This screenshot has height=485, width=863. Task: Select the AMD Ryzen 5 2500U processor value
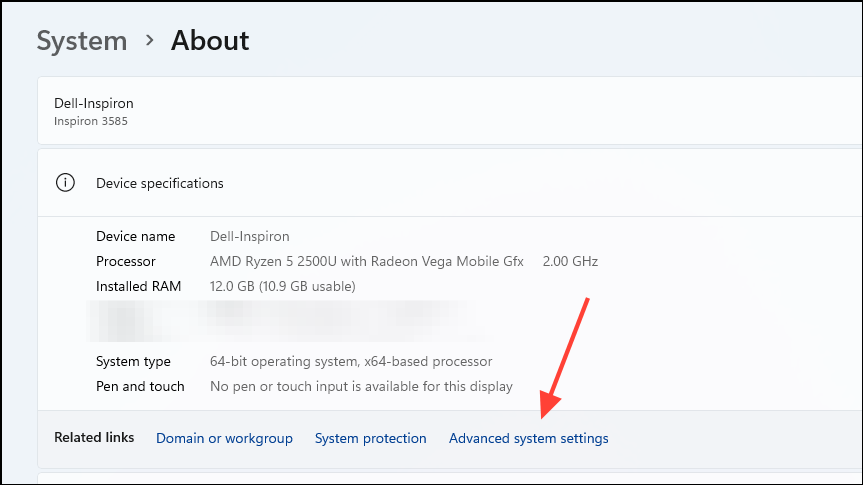(367, 261)
